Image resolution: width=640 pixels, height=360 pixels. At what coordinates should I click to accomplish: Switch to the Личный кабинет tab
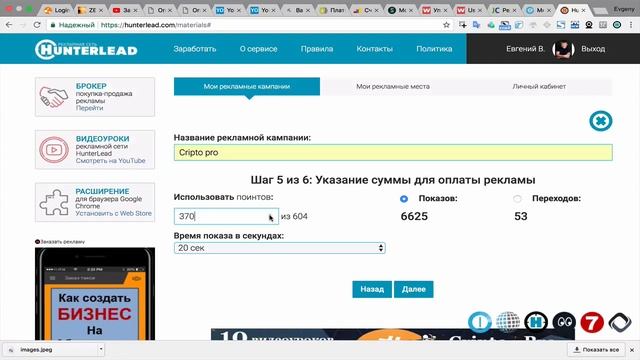pos(539,87)
